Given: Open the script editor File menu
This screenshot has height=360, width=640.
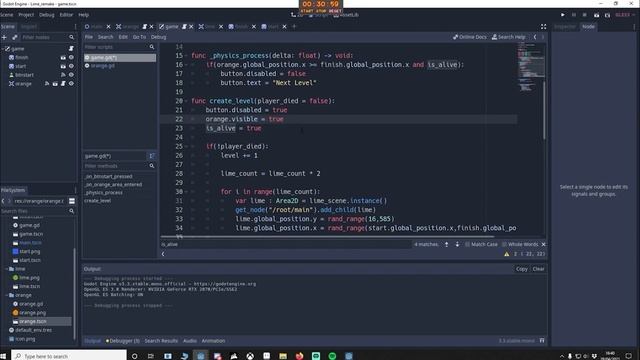Looking at the screenshot, I should pos(89,37).
